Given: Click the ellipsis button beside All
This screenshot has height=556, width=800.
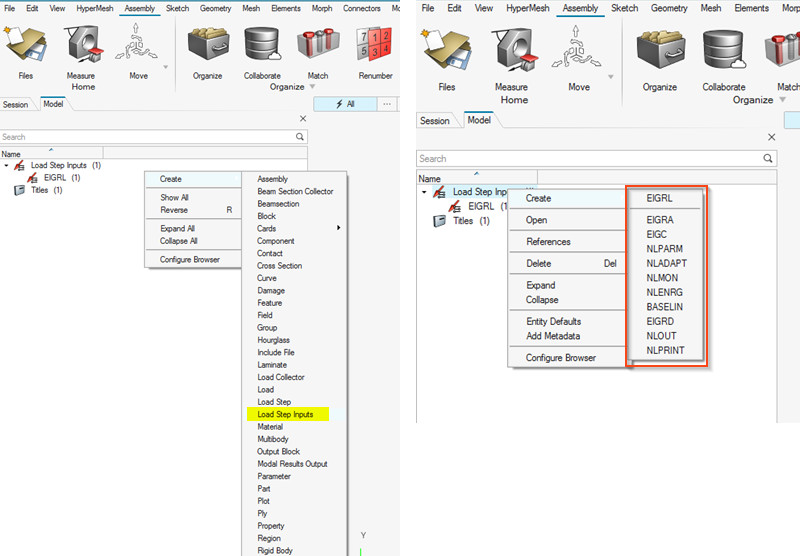Looking at the screenshot, I should click(x=387, y=104).
